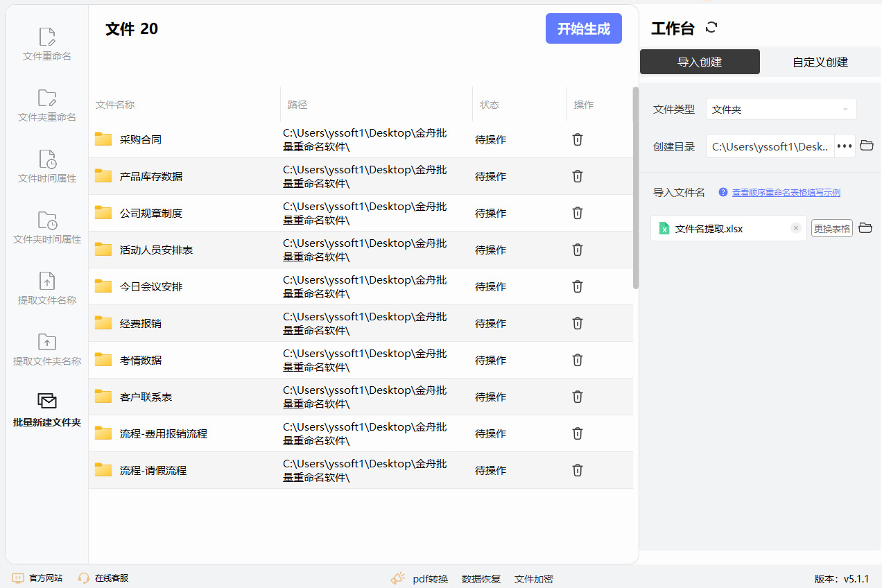Viewport: 882px width, 588px height.
Task: Clear the imported 文件名提取.xlsx file
Action: pos(795,228)
